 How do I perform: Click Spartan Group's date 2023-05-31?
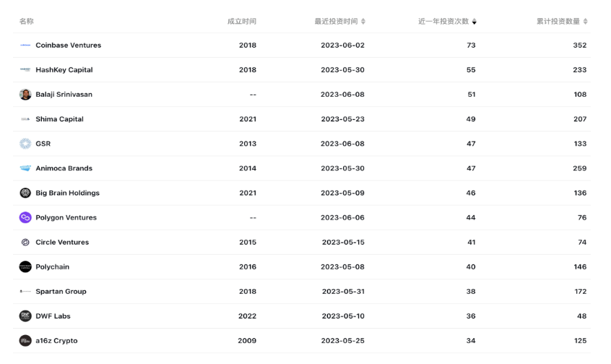(x=343, y=291)
